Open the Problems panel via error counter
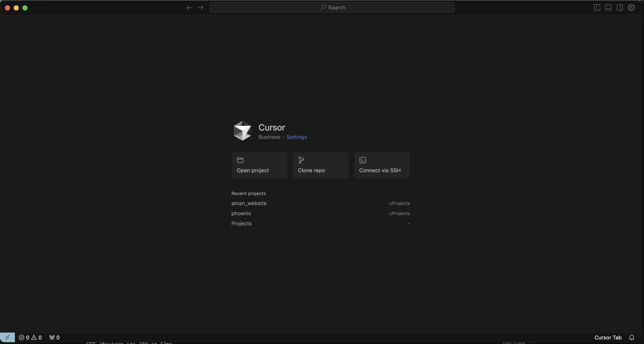The width and height of the screenshot is (644, 344). [24, 337]
